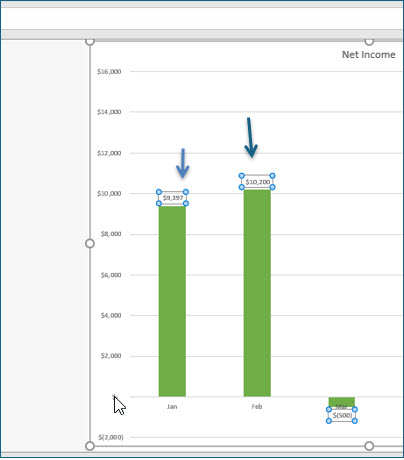404x460 pixels.
Task: Click the $6,000 axis value
Action: click(x=111, y=275)
